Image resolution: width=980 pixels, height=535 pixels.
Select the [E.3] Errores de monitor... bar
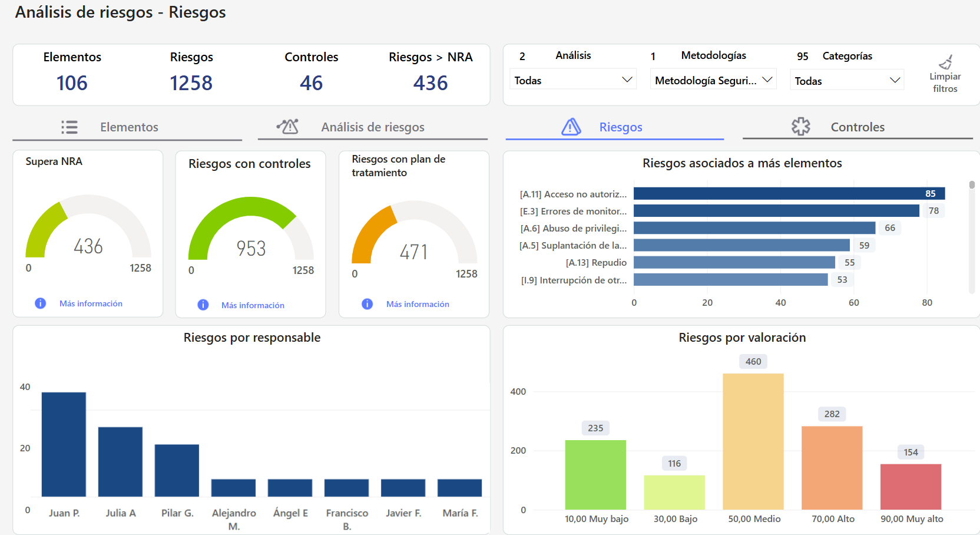[776, 210]
